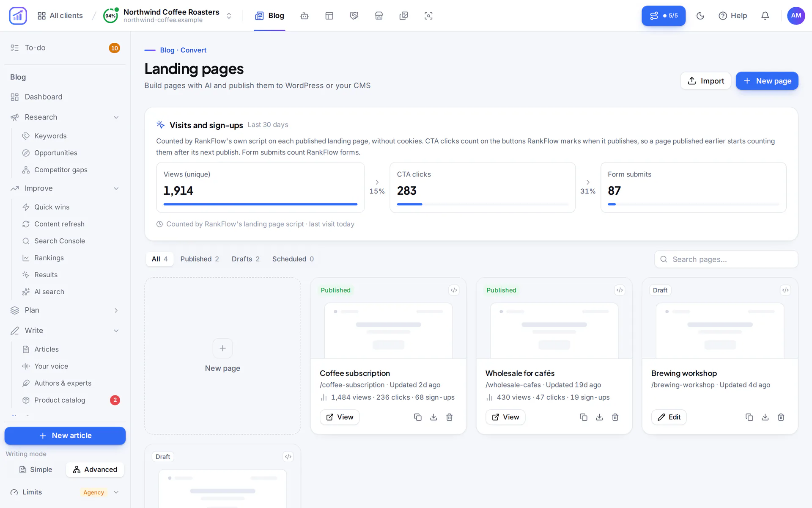Show embed code for Coffee subscription card
Image resolution: width=812 pixels, height=508 pixels.
coord(454,290)
